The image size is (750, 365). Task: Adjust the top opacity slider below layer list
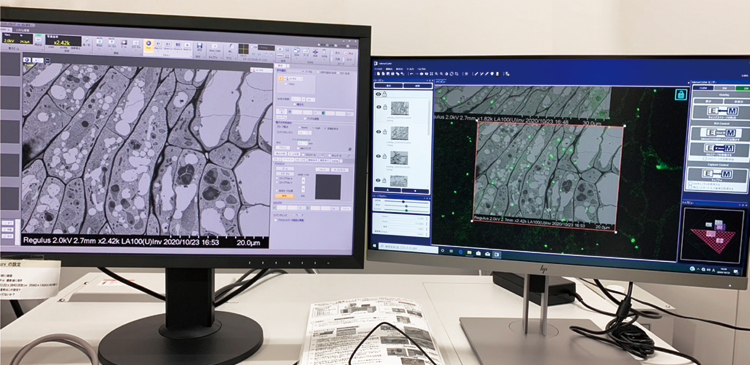[407, 202]
